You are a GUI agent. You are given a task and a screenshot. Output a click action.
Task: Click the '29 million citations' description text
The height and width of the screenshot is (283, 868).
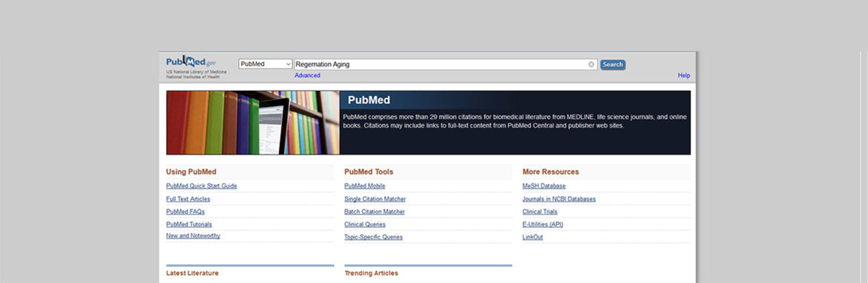tap(514, 121)
